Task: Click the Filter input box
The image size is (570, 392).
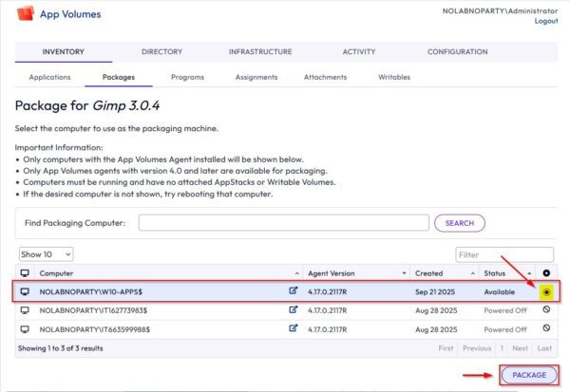Action: point(504,254)
